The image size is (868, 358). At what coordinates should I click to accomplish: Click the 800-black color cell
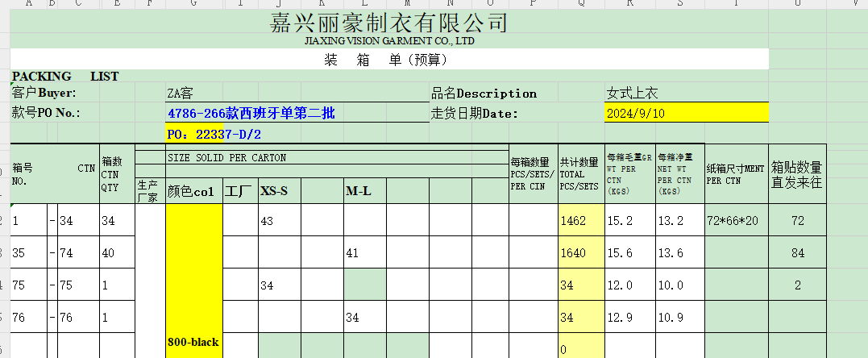193,342
